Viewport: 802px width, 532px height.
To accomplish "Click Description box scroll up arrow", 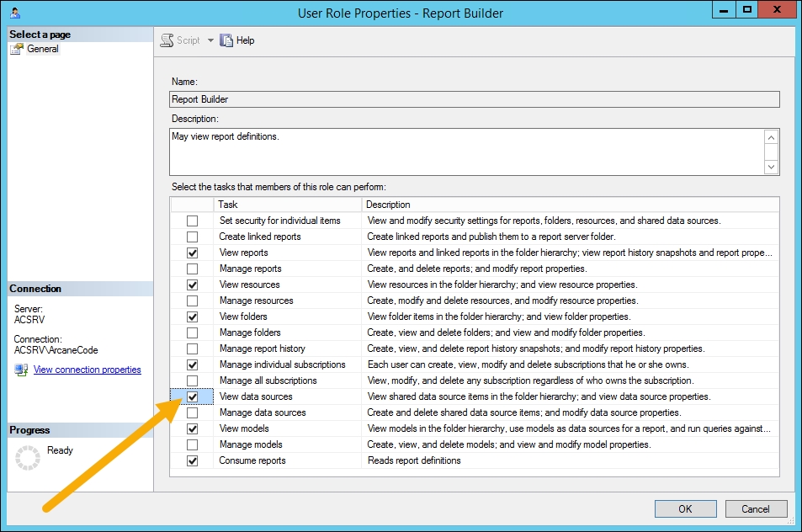I will coord(772,137).
